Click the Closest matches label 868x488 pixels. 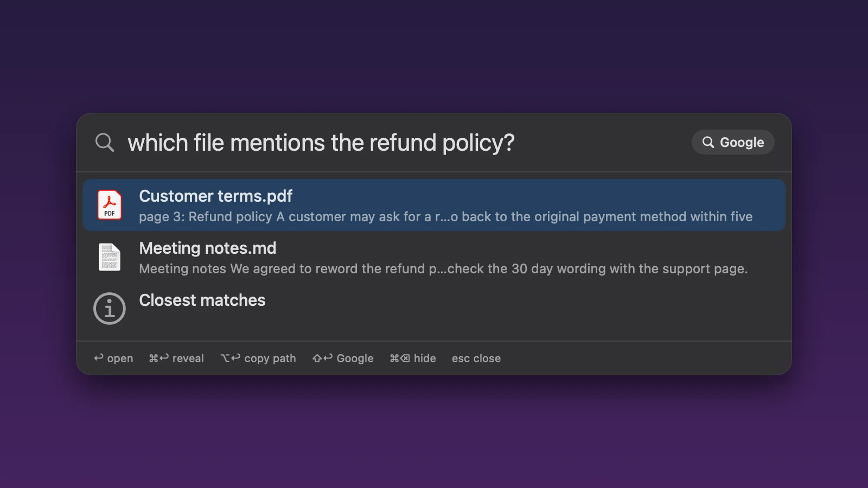202,300
